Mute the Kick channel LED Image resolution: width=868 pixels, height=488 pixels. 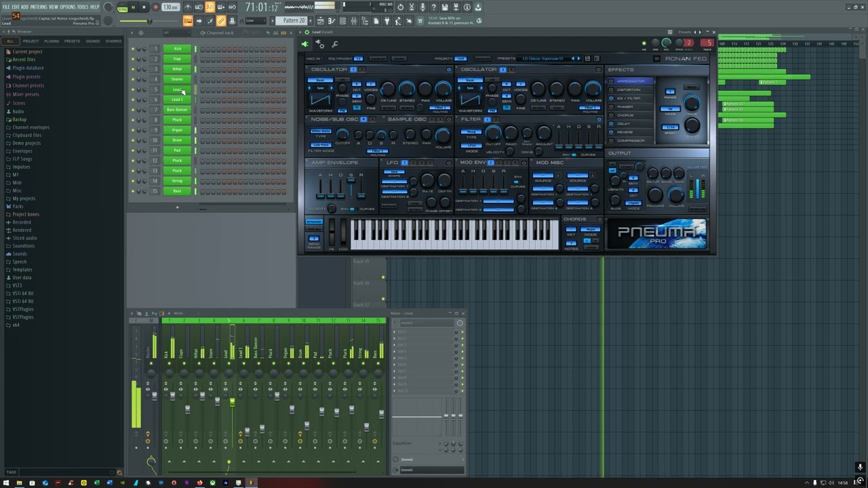click(133, 49)
